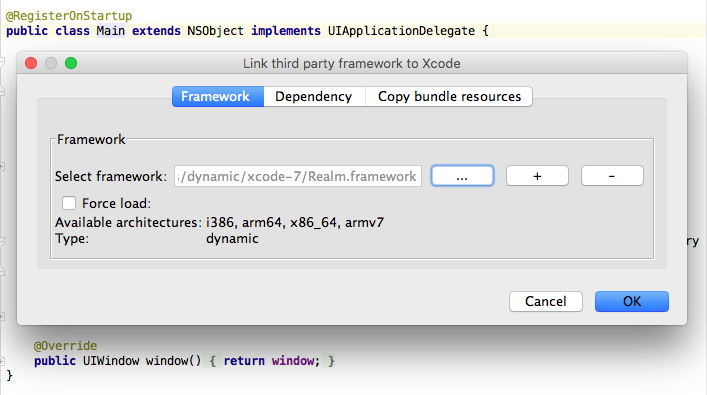Cancel the link framework dialog
The width and height of the screenshot is (707, 395).
click(546, 301)
